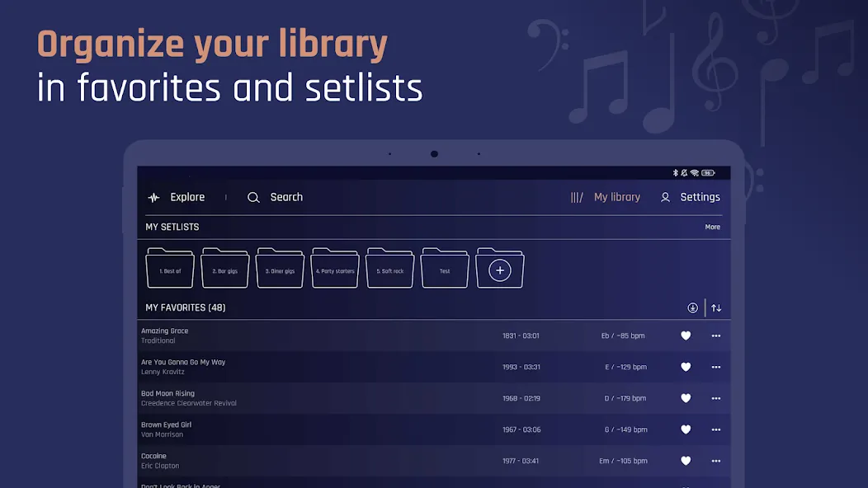Open the sort order arrows for favorites
The image size is (868, 488).
(x=716, y=307)
